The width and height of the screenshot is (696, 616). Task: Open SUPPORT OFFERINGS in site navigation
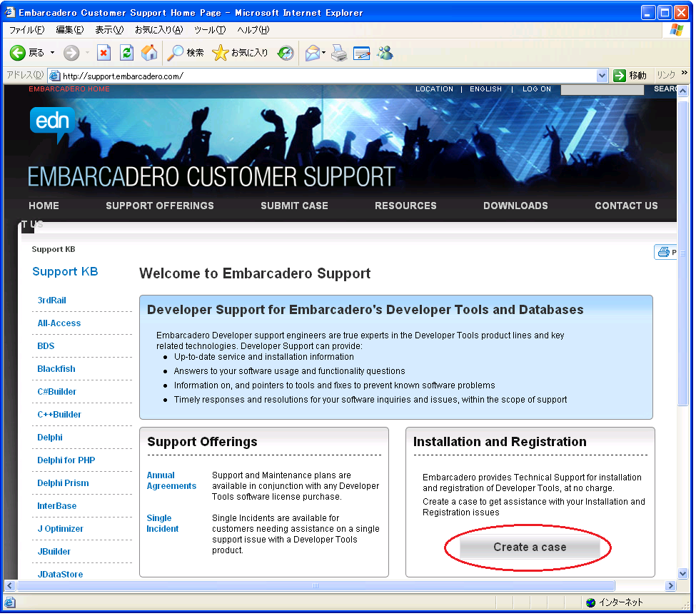pyautogui.click(x=160, y=206)
